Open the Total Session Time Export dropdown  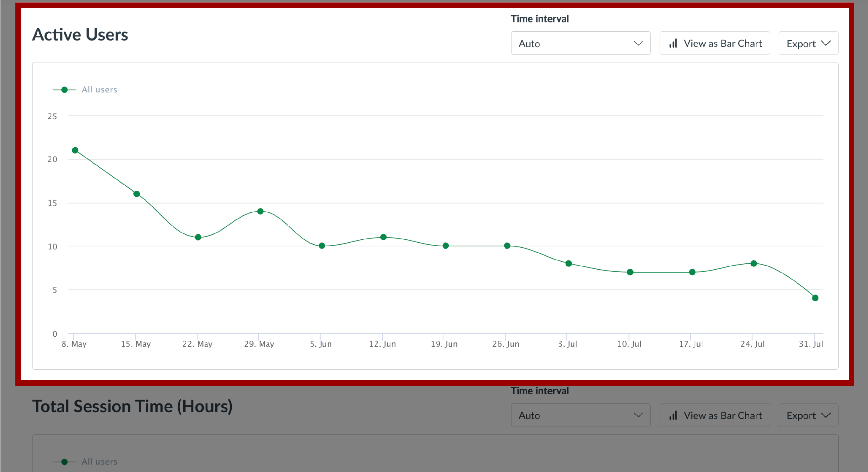coord(808,415)
